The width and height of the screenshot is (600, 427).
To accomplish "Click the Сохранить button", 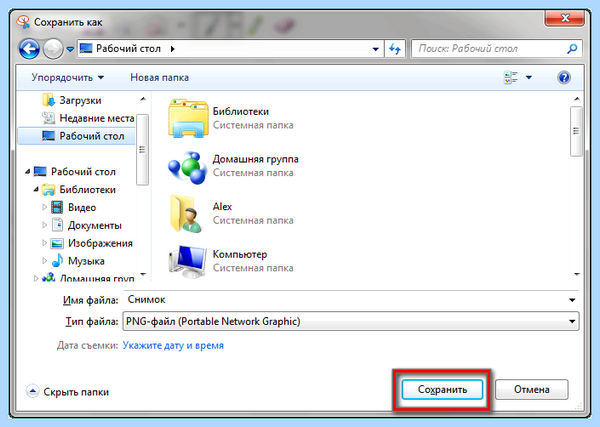I will coord(442,390).
